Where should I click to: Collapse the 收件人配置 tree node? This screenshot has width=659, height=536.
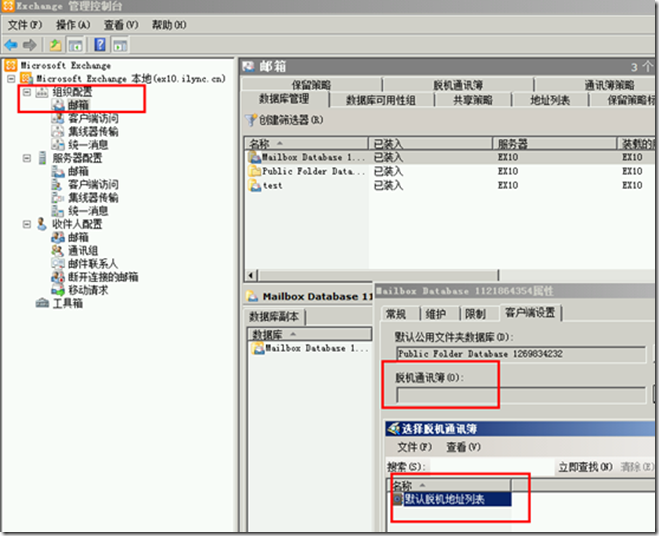point(27,224)
